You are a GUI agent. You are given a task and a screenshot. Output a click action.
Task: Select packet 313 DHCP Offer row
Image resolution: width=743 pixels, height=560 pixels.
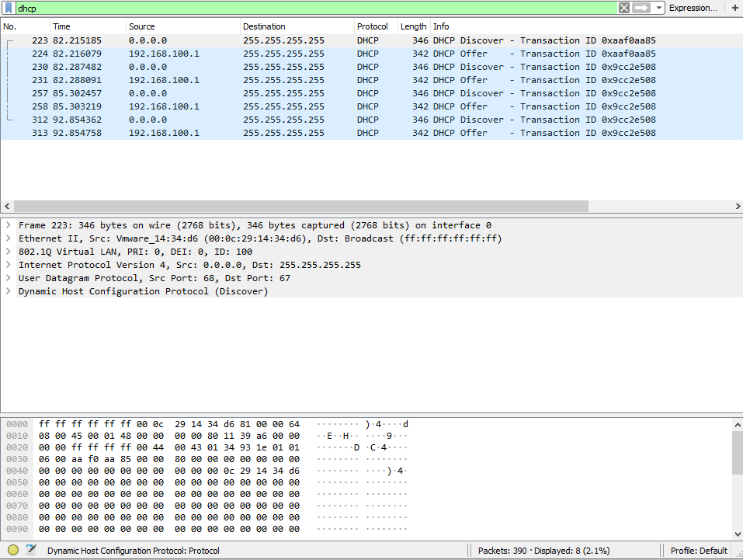tap(311, 133)
